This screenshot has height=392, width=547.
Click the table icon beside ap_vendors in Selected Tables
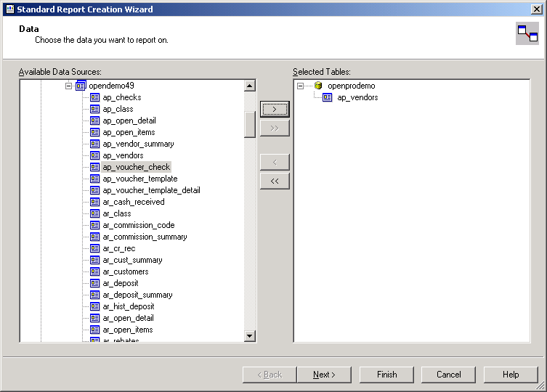point(328,97)
